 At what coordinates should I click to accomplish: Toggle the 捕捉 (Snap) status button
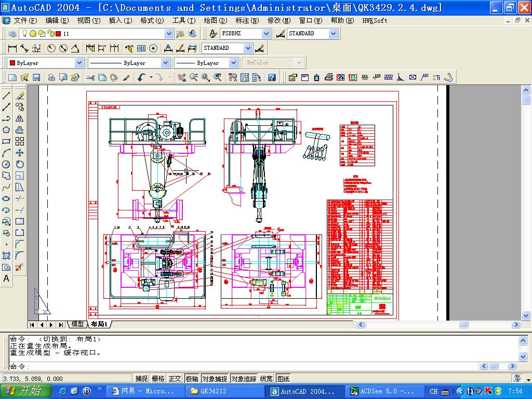[x=141, y=379]
